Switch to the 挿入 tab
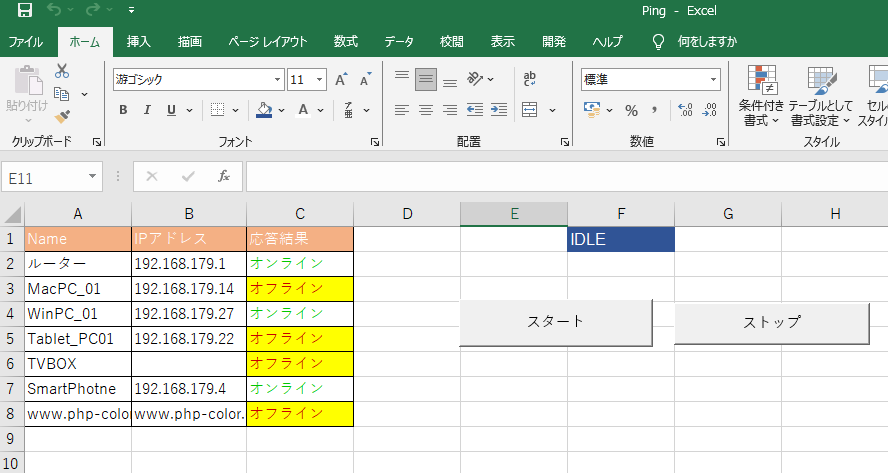 pyautogui.click(x=139, y=42)
